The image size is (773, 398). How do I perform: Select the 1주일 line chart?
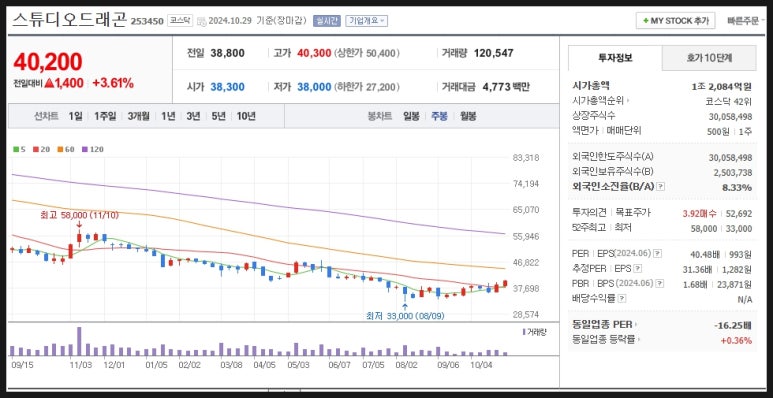(x=105, y=116)
